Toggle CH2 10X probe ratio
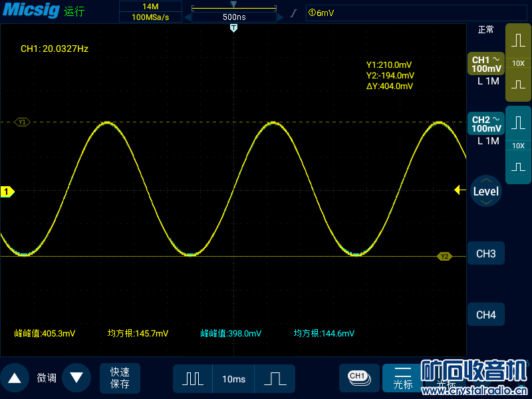Image resolution: width=532 pixels, height=399 pixels. coord(518,146)
